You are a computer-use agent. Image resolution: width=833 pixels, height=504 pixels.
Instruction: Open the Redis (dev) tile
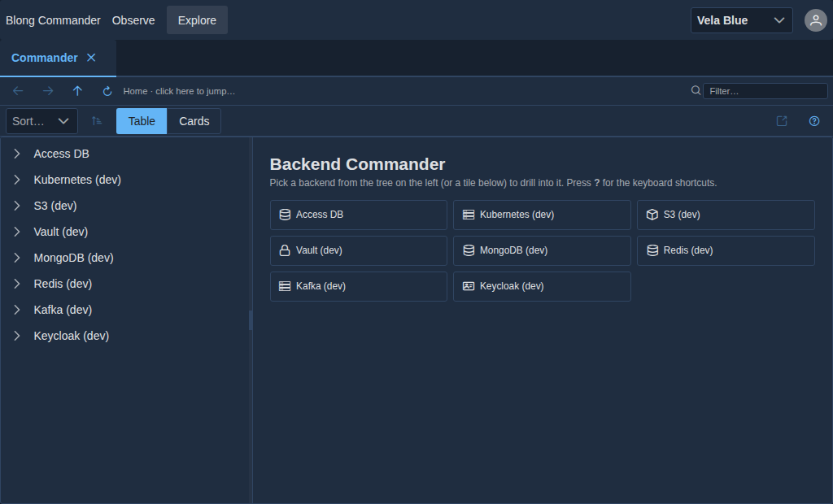click(x=726, y=250)
